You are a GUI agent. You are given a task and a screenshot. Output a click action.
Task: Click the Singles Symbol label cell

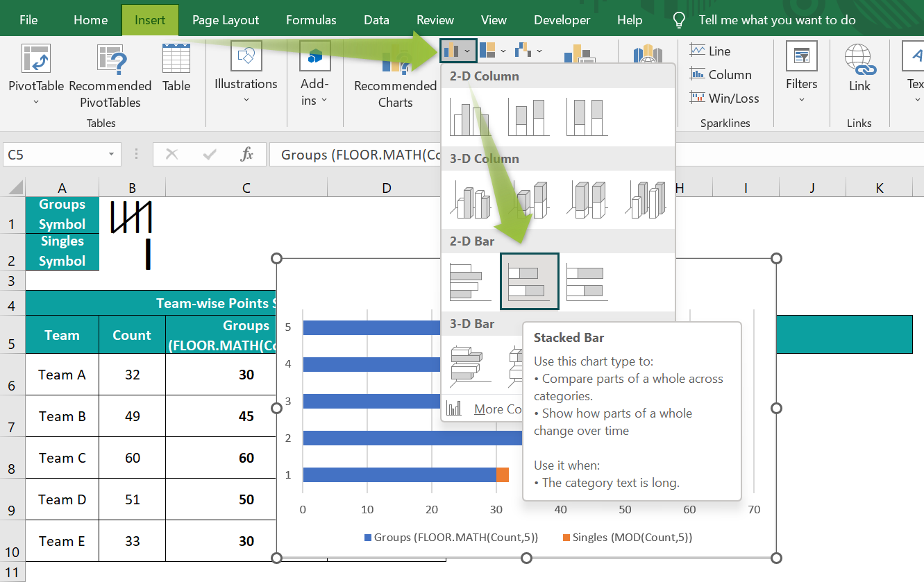click(62, 251)
